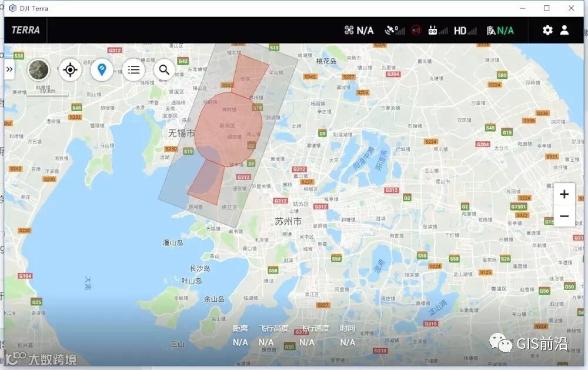Open the map search tool
The width and height of the screenshot is (588, 370).
(164, 70)
